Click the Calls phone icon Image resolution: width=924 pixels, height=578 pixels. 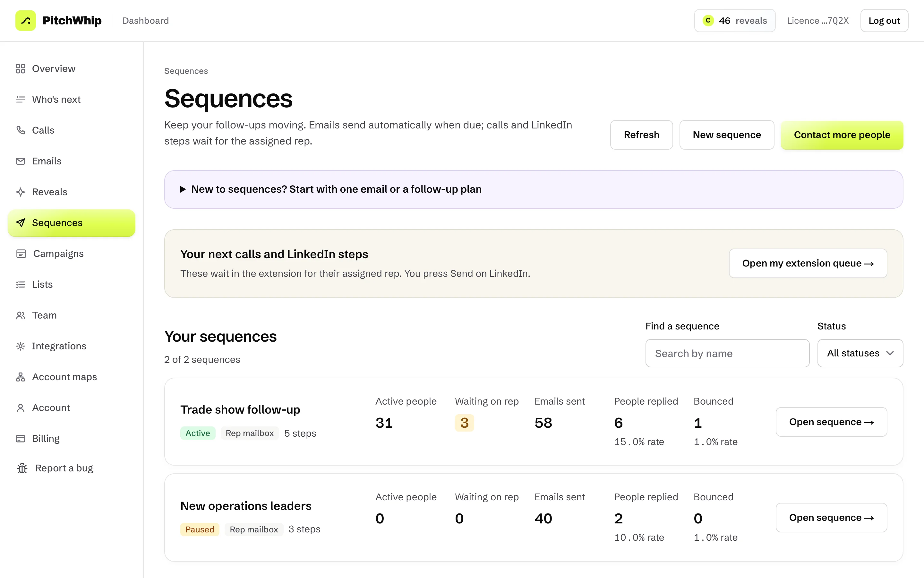[21, 130]
